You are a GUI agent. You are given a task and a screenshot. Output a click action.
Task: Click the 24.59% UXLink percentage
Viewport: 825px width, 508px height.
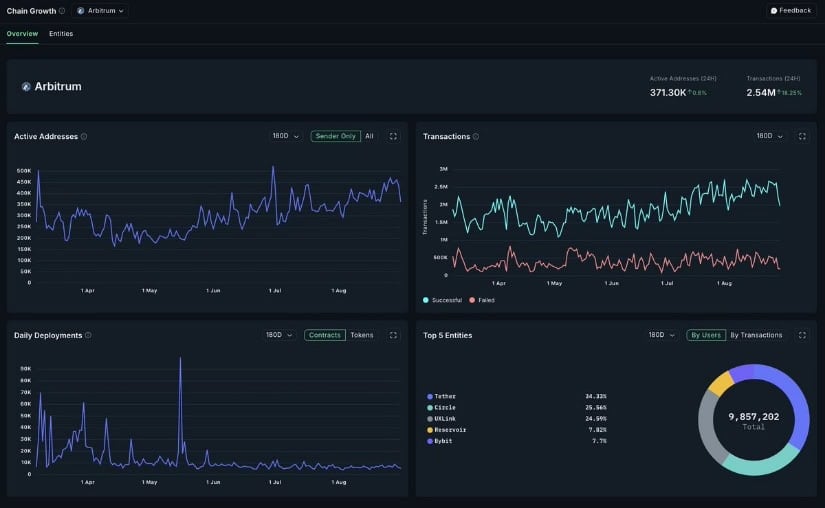[596, 419]
